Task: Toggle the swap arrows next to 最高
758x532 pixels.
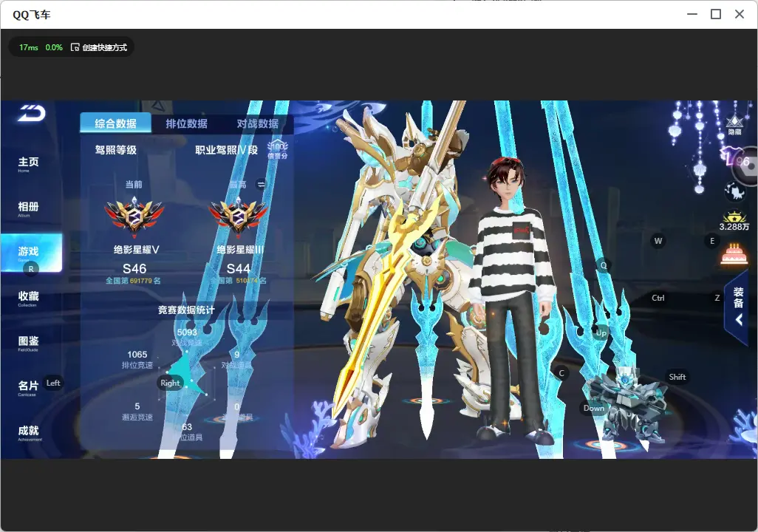Action: click(x=261, y=184)
